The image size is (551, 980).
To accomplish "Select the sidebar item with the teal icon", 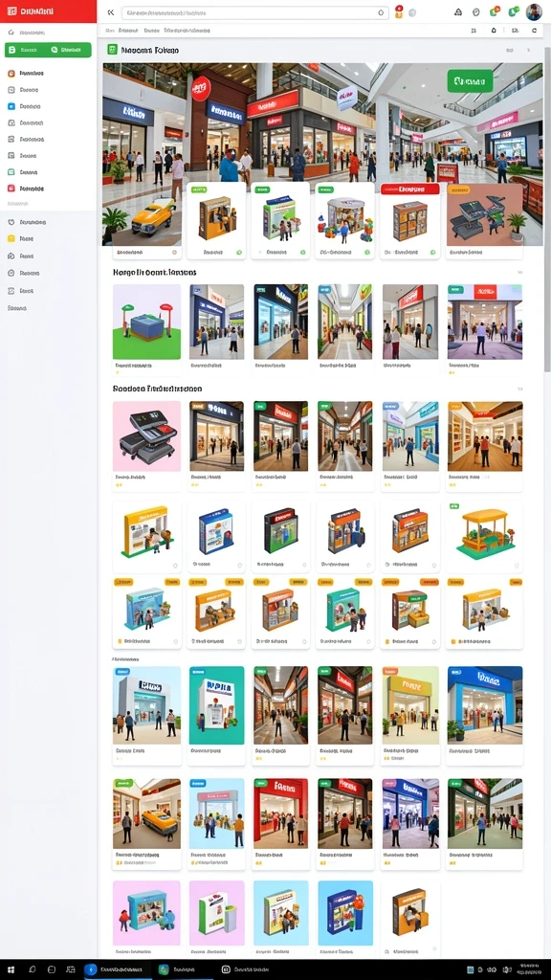I will (25, 172).
